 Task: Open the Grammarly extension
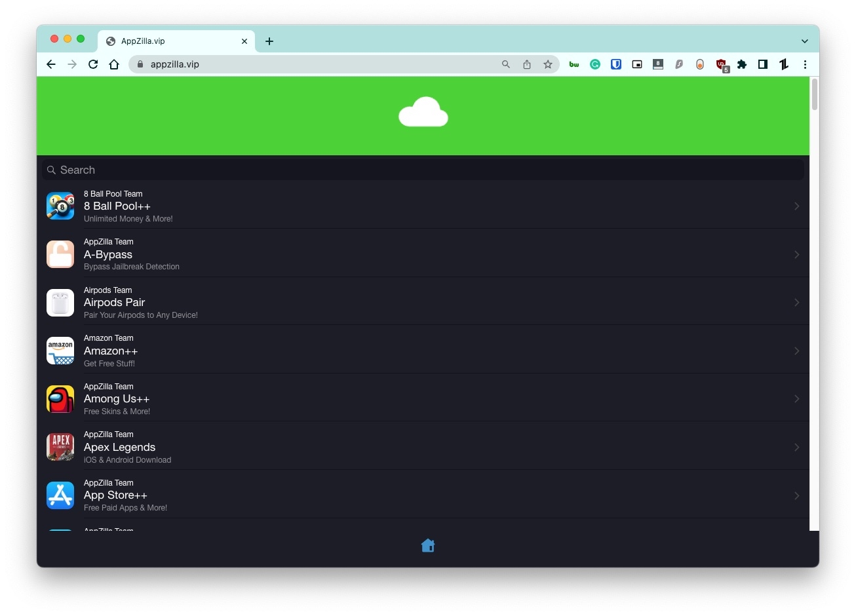pos(595,64)
